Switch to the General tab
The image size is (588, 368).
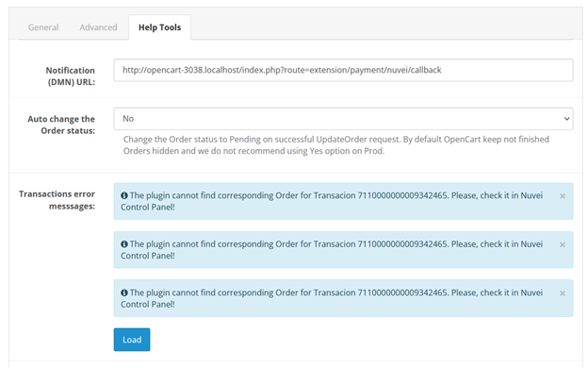click(43, 27)
